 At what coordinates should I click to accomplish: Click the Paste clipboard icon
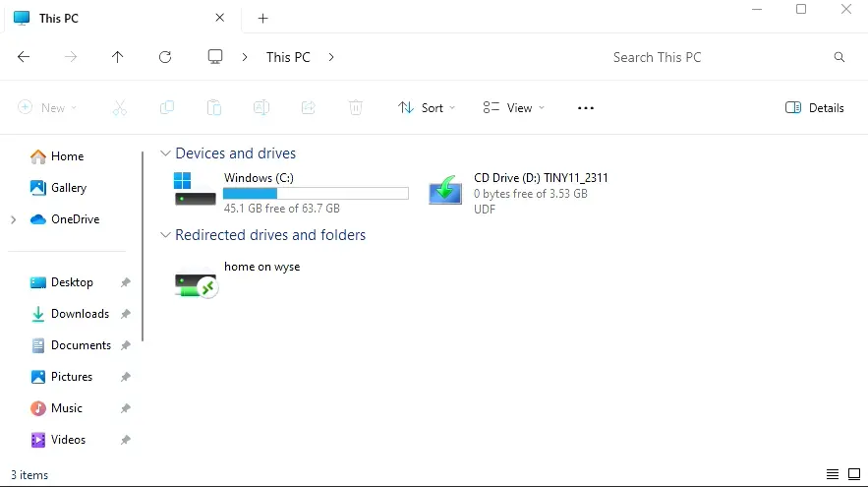pos(214,108)
